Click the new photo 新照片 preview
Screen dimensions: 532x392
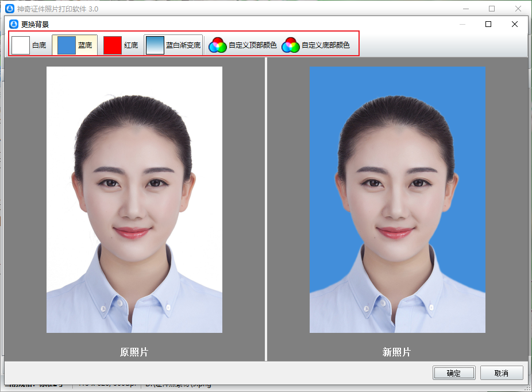(398, 200)
